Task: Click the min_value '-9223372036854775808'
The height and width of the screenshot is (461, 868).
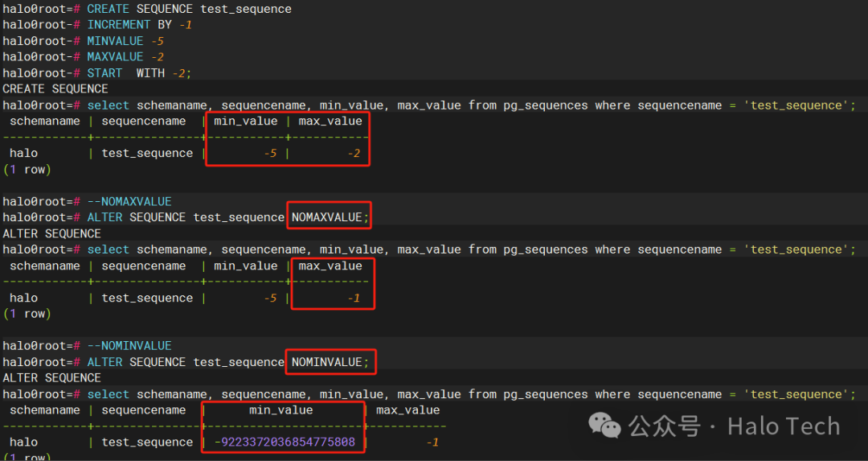Action: (285, 442)
